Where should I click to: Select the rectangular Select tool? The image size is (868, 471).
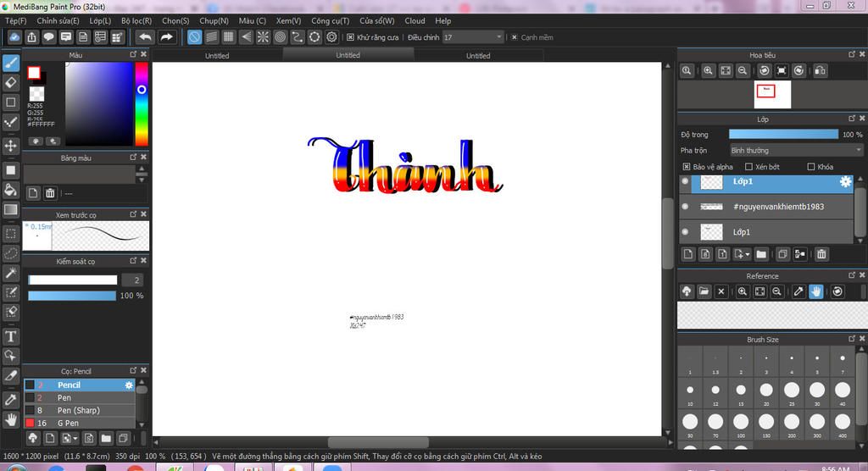click(x=10, y=234)
